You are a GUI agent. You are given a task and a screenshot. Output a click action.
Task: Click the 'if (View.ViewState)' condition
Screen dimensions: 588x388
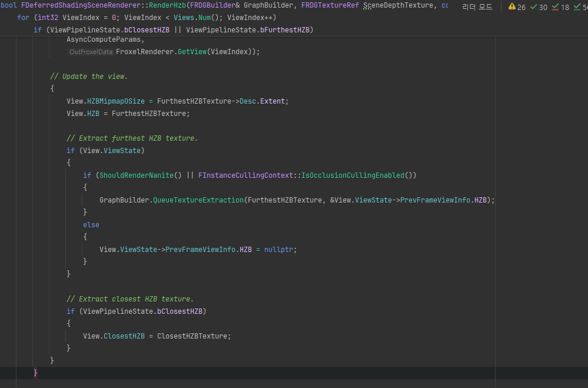[105, 151]
